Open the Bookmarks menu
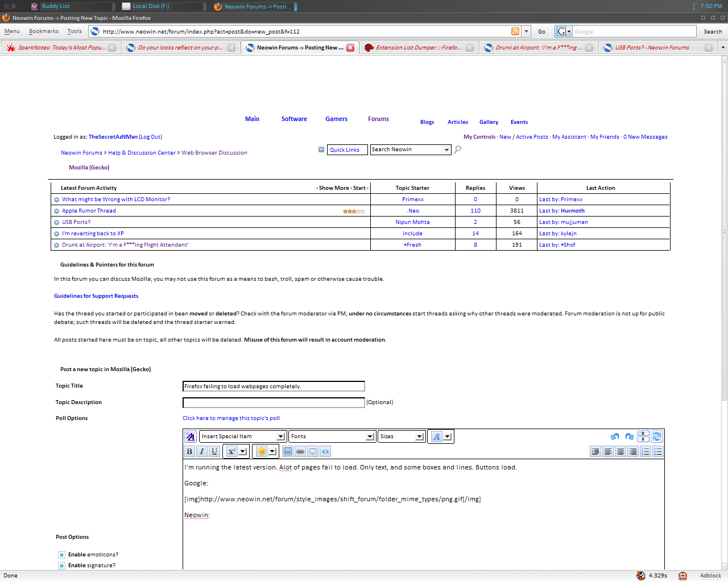This screenshot has height=582, width=728. pos(44,31)
